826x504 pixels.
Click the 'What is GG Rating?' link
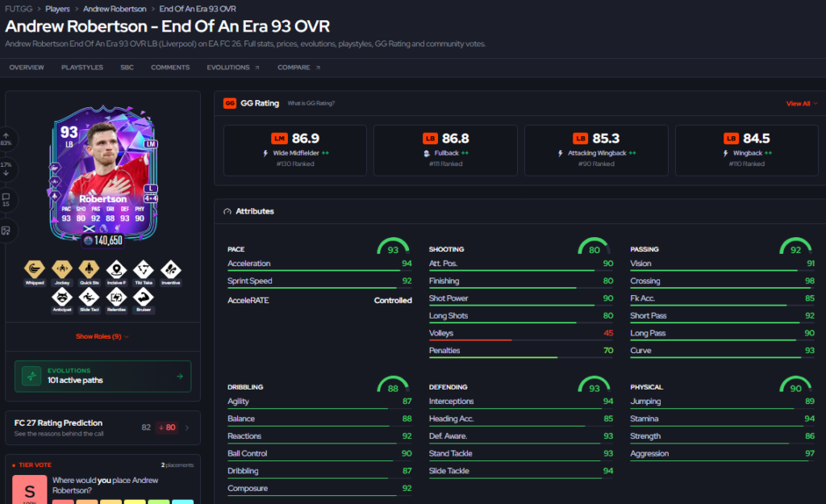pyautogui.click(x=311, y=103)
